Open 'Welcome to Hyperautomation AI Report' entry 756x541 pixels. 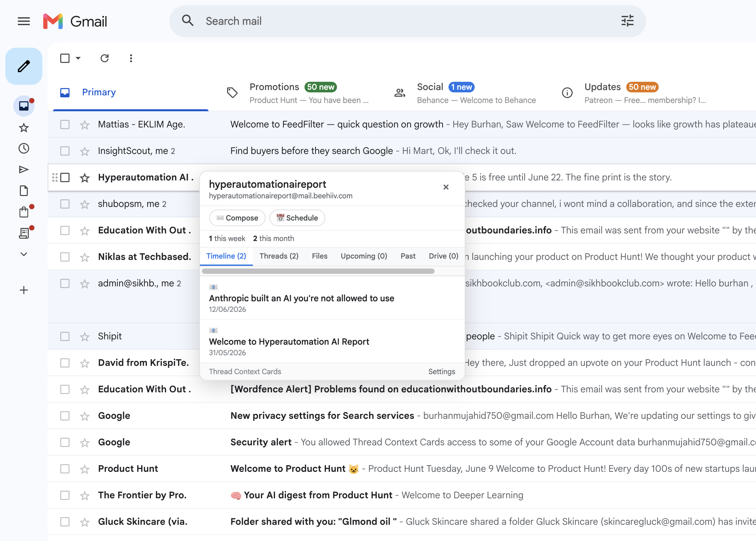[x=332, y=341]
